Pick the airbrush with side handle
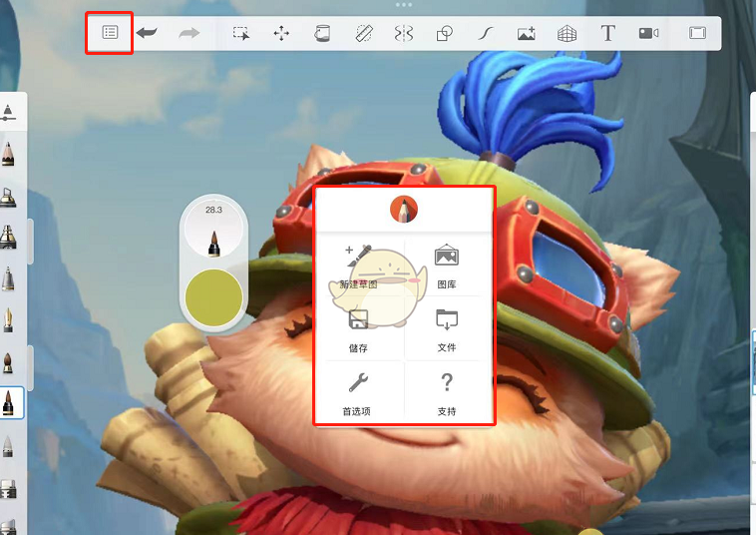 point(8,197)
